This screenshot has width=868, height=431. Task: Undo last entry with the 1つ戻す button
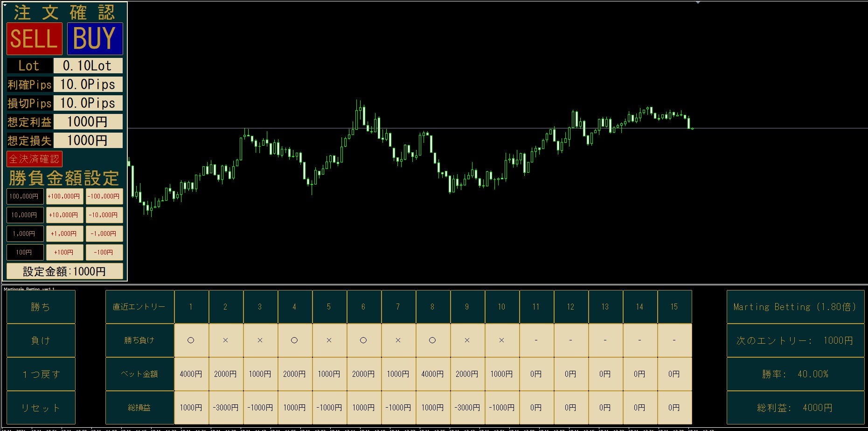coord(41,374)
